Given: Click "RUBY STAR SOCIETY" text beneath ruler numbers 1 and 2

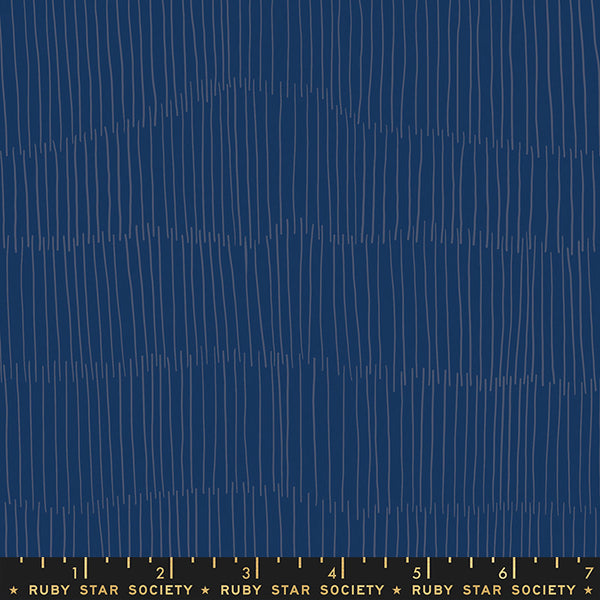Looking at the screenshot, I should pos(111,590).
